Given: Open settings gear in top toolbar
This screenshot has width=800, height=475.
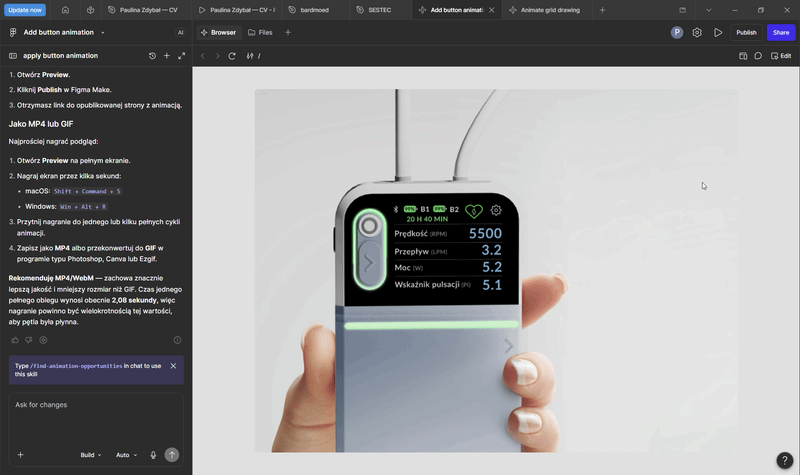Looking at the screenshot, I should click(697, 32).
